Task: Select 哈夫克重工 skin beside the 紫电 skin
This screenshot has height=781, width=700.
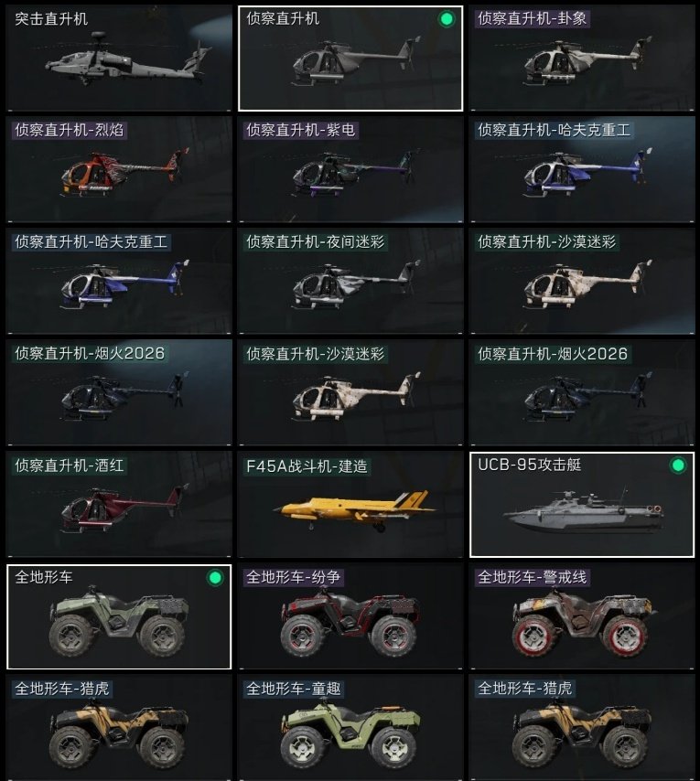Action: (x=582, y=170)
